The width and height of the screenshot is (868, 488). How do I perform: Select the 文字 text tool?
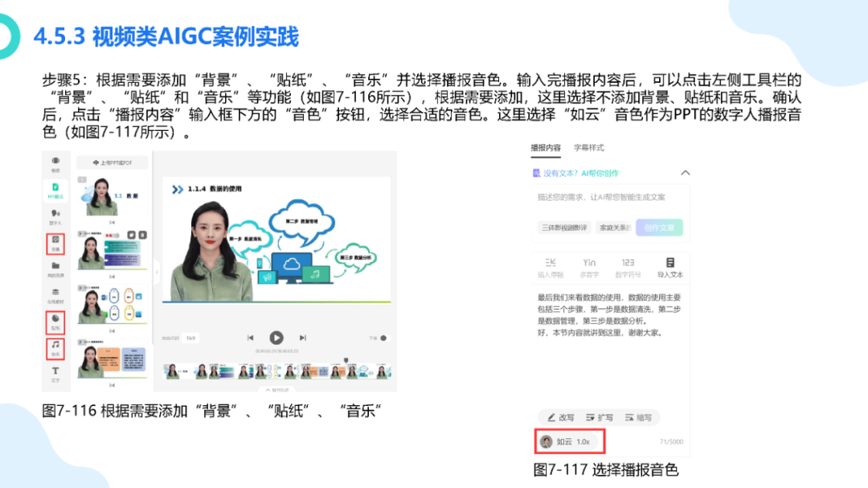pyautogui.click(x=55, y=375)
